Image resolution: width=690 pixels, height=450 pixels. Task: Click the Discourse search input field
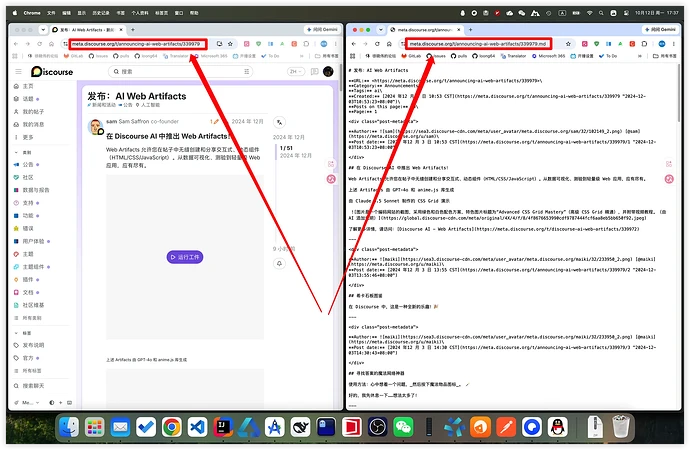coord(180,71)
